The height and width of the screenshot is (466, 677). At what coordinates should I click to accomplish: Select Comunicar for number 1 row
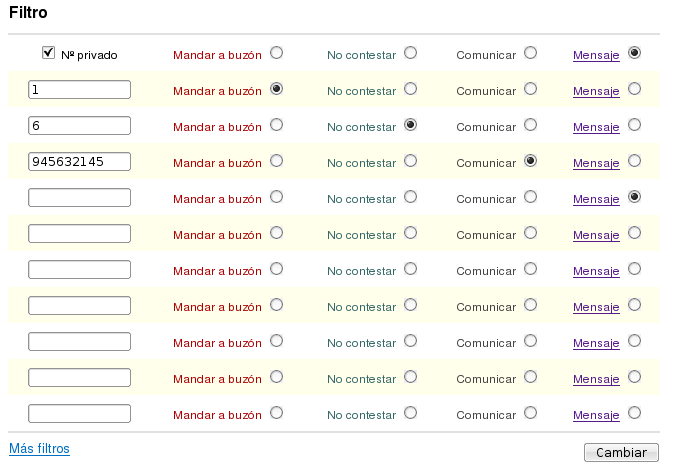click(530, 88)
